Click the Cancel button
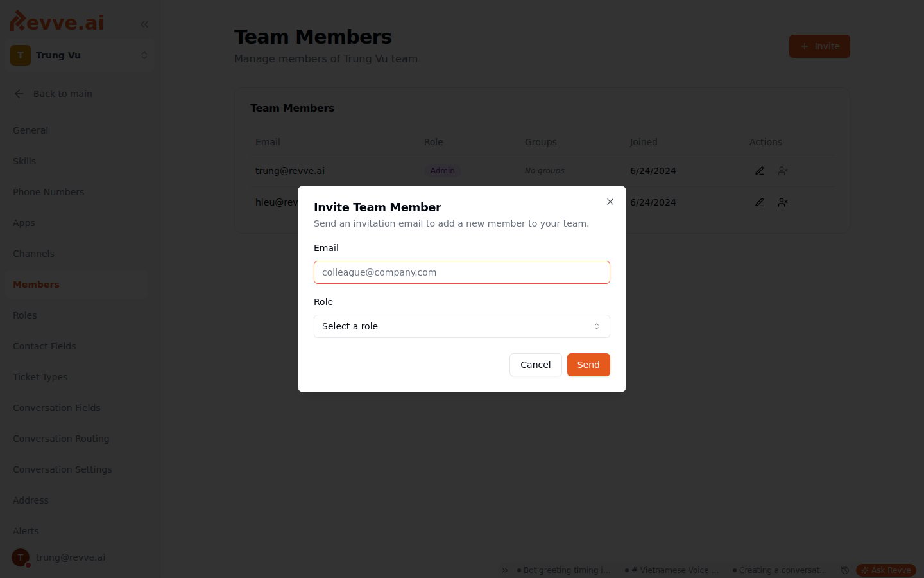 pos(536,365)
